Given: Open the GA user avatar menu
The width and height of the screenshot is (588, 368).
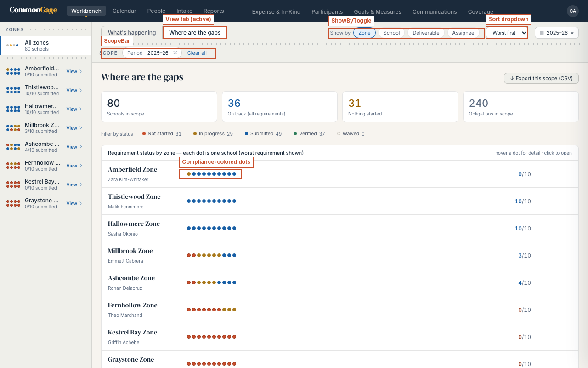Looking at the screenshot, I should point(572,11).
